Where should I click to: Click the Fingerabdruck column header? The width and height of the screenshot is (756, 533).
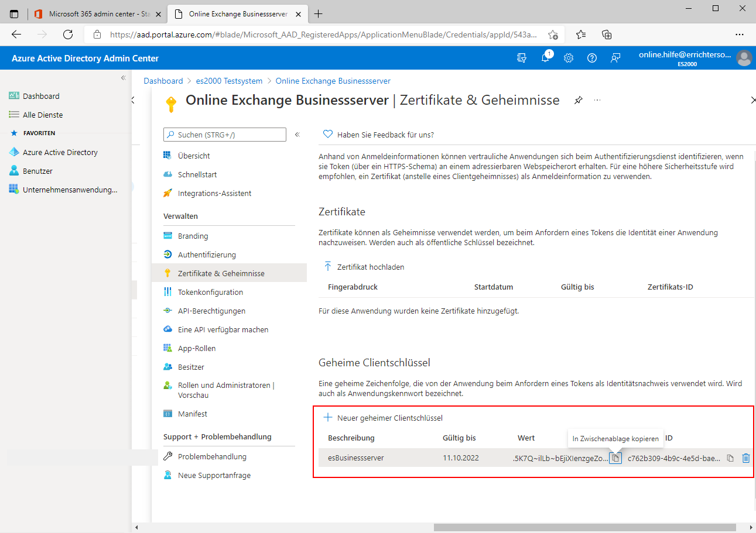353,287
